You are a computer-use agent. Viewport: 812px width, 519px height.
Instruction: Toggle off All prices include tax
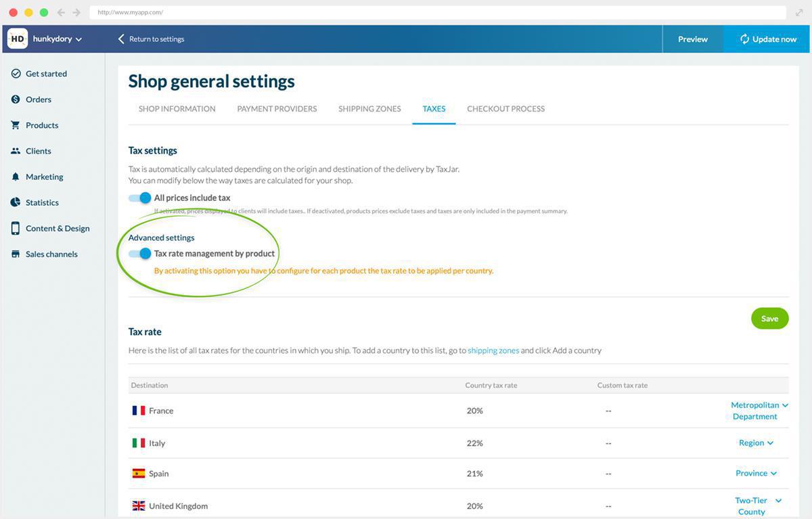(x=140, y=198)
